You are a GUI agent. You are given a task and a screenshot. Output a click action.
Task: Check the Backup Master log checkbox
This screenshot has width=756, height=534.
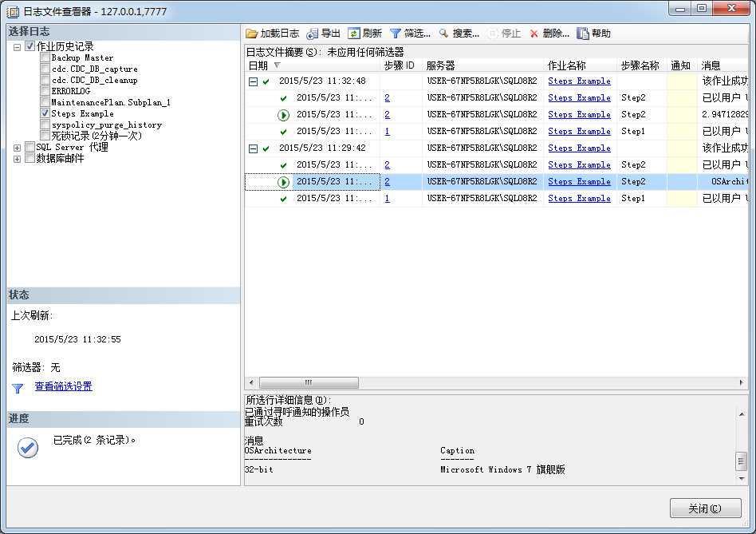tap(45, 57)
